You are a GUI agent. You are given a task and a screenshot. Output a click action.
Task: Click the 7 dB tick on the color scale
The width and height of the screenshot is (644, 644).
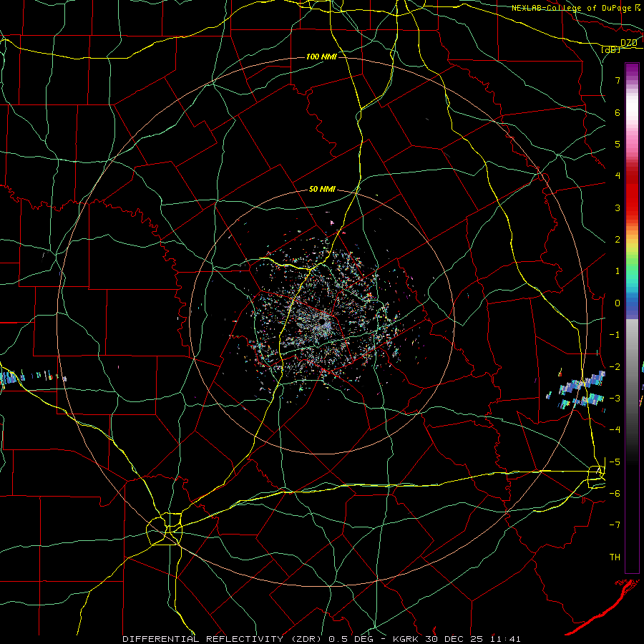618,80
